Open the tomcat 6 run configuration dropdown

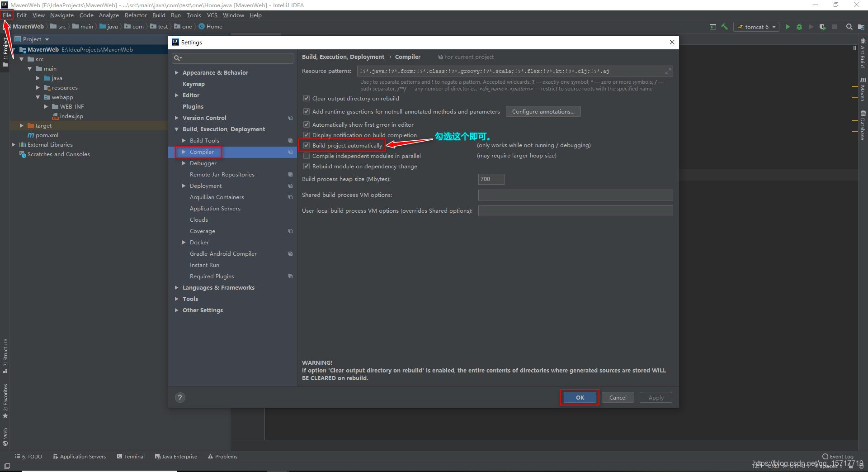click(756, 27)
